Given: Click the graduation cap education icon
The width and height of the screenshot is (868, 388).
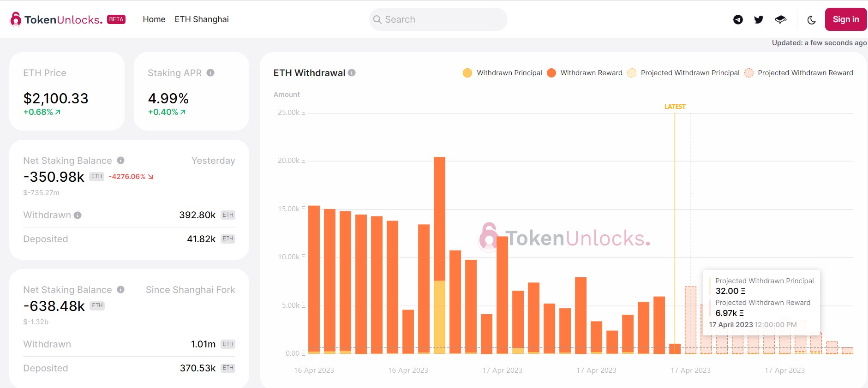Looking at the screenshot, I should point(780,19).
